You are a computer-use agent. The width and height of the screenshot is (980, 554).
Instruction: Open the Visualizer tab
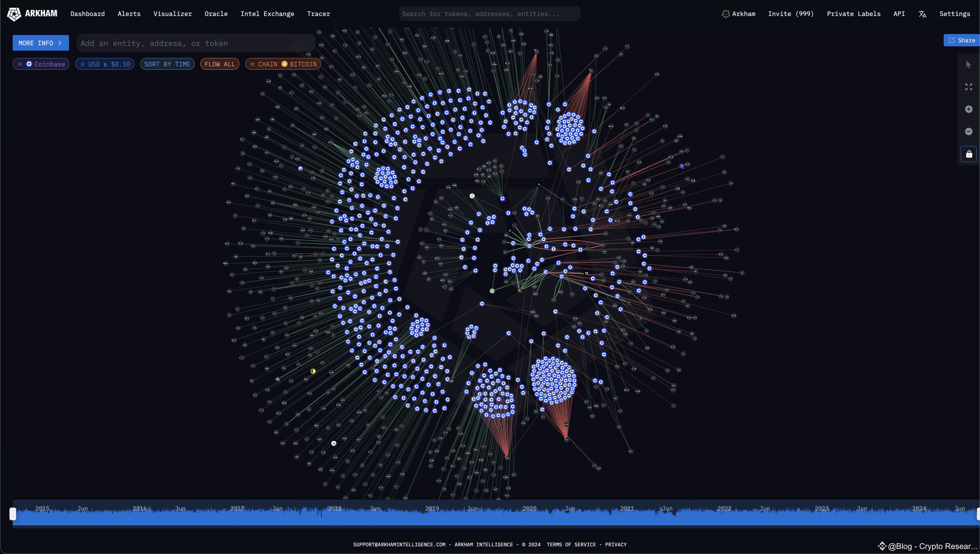tap(172, 14)
